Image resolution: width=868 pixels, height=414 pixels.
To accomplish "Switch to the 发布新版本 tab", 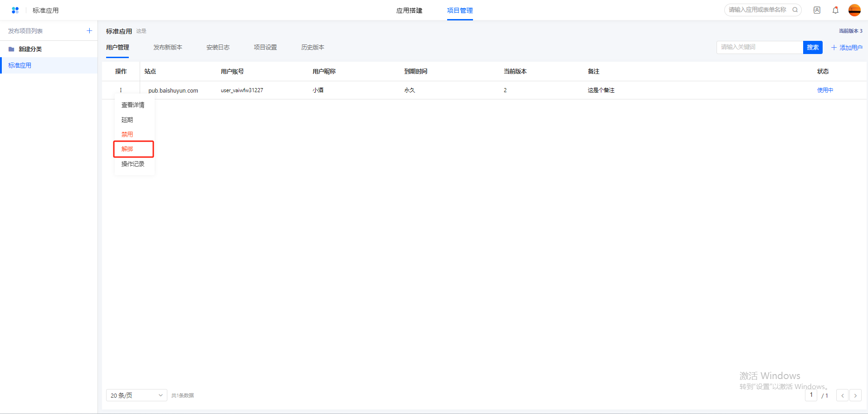I will (x=168, y=47).
